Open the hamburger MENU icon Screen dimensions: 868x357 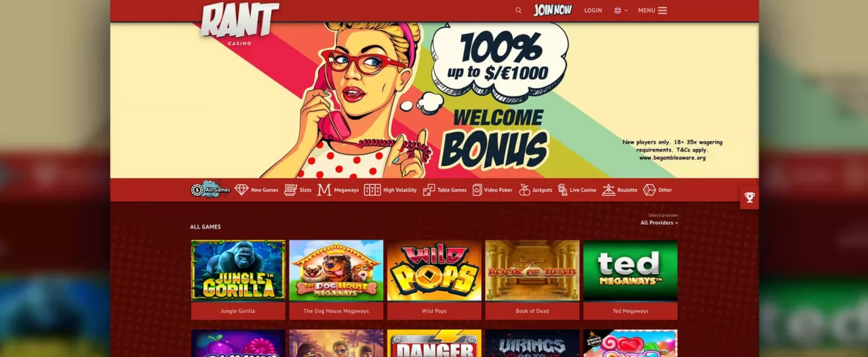(x=663, y=10)
